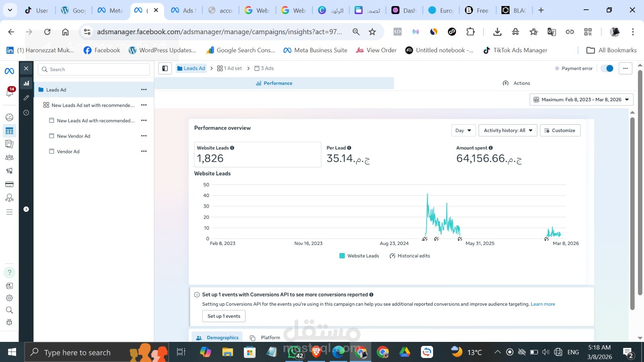Switch to the Actions tab
The image size is (644, 362).
point(516,83)
